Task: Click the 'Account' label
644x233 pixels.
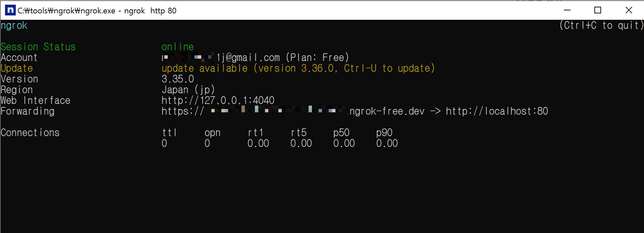Action: (x=19, y=58)
